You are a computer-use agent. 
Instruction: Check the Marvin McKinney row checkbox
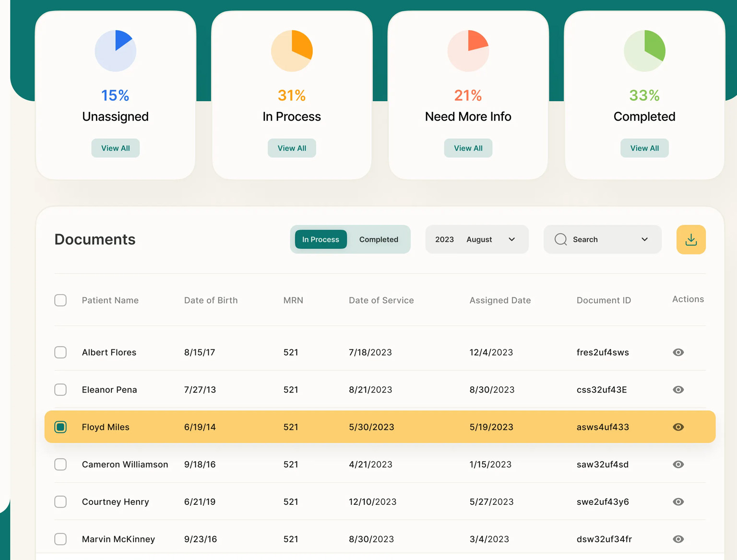60,539
